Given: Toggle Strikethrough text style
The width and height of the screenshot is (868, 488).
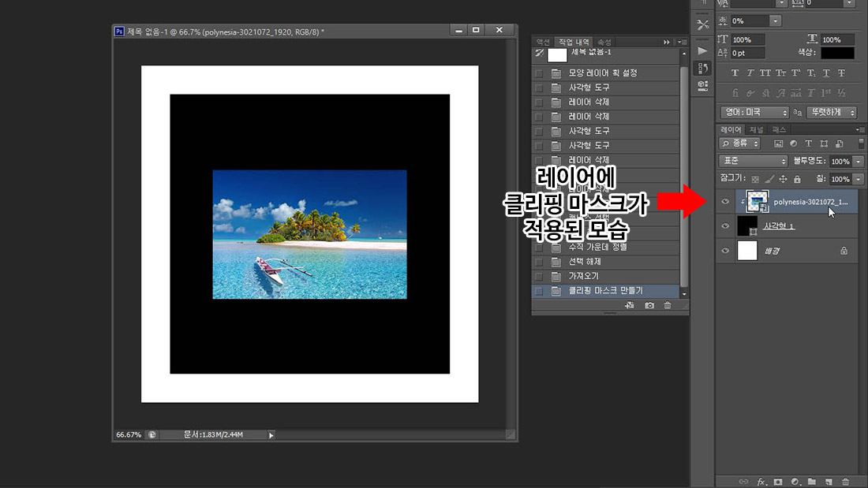Looking at the screenshot, I should tap(841, 73).
